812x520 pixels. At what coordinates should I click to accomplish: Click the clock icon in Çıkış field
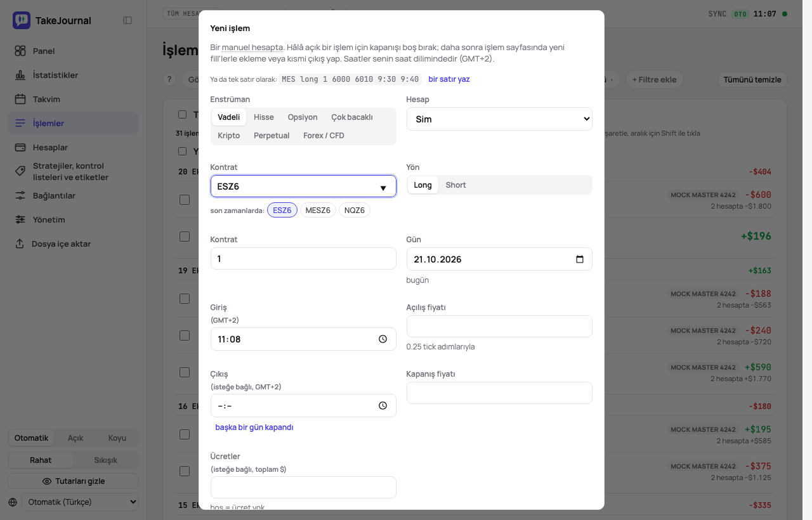coord(383,406)
